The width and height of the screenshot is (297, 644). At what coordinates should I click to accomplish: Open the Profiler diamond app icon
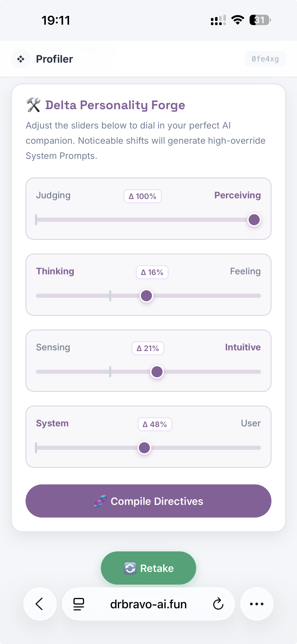(21, 59)
